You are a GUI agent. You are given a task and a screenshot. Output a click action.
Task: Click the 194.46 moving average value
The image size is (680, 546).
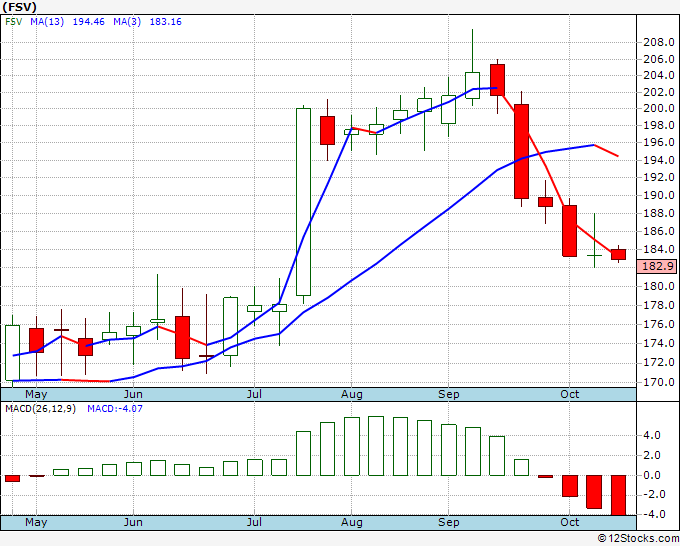click(88, 22)
